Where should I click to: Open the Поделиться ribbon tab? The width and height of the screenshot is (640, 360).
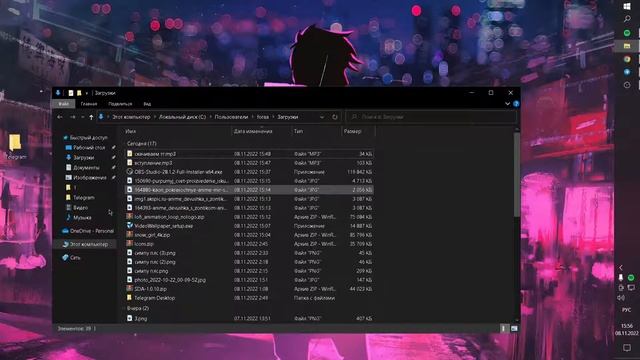click(x=120, y=104)
